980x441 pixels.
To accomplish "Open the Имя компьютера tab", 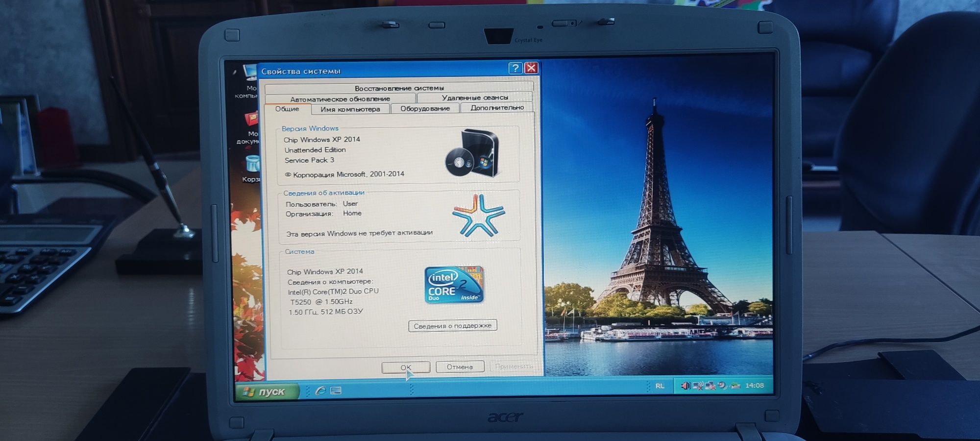I will point(350,109).
